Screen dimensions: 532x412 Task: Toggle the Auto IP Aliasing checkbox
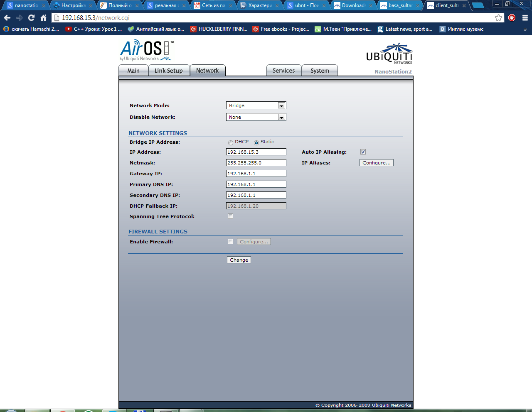pyautogui.click(x=363, y=152)
